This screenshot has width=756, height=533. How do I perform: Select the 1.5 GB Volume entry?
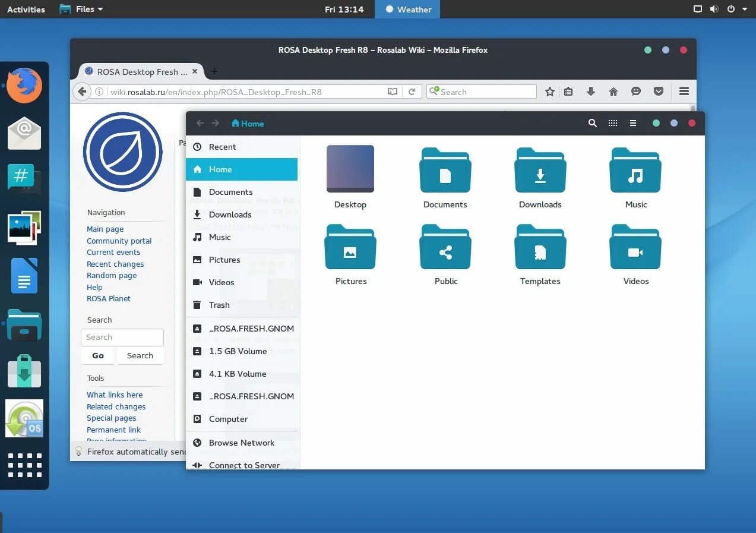click(242, 351)
